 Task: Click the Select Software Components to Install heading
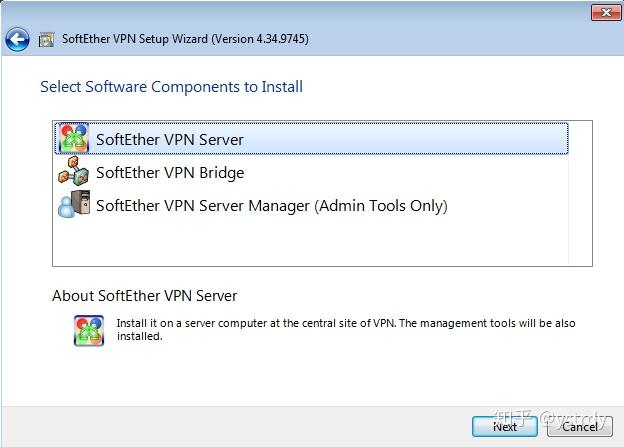pyautogui.click(x=172, y=87)
